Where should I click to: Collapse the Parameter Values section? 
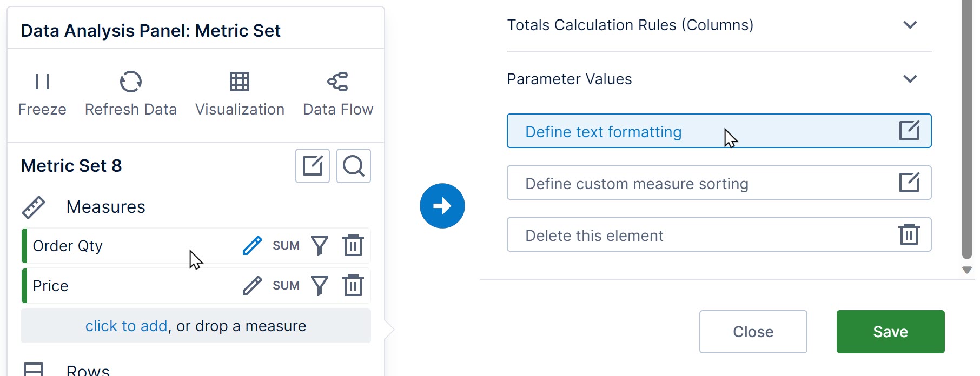click(910, 79)
